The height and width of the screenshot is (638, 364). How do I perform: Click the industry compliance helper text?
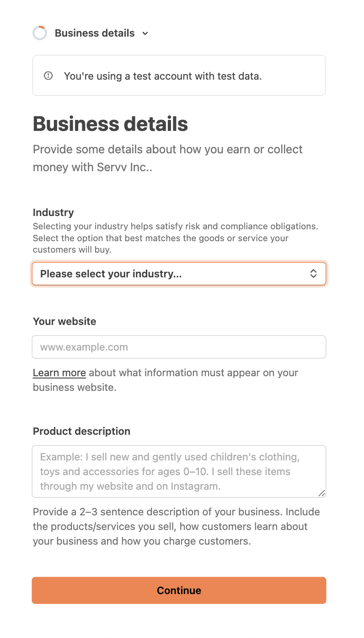tap(175, 238)
